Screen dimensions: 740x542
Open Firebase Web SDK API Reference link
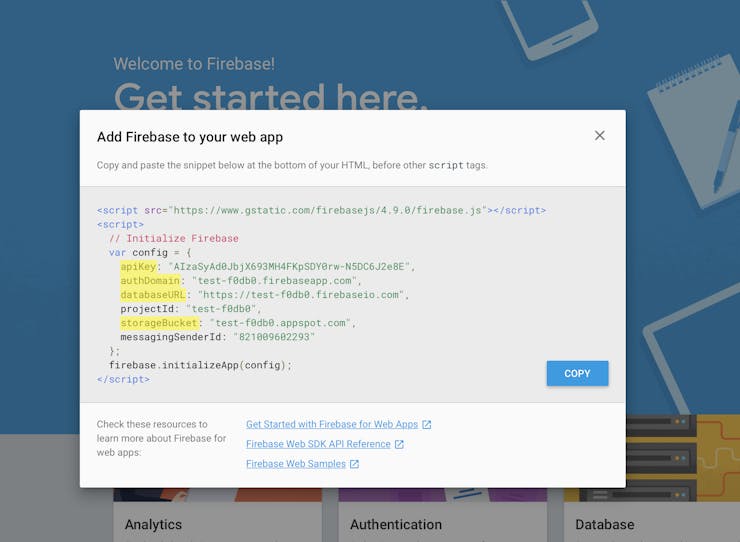pos(318,444)
